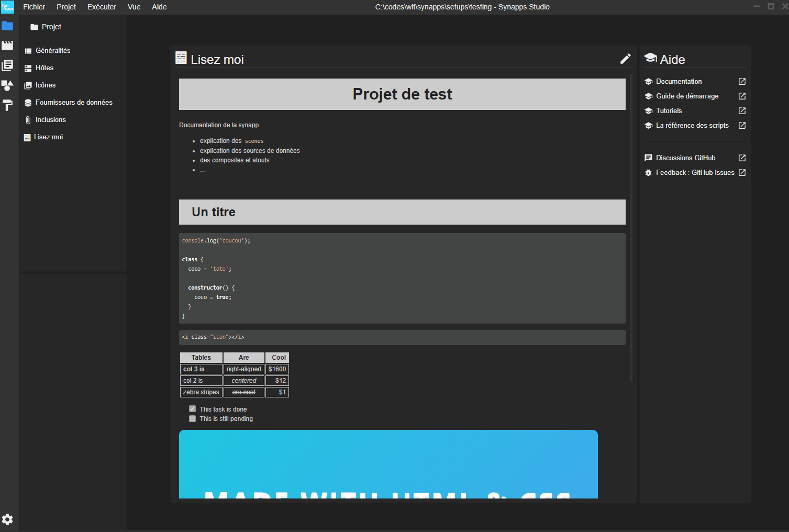Select Fournisseurs de données in project list
789x532 pixels.
74,103
